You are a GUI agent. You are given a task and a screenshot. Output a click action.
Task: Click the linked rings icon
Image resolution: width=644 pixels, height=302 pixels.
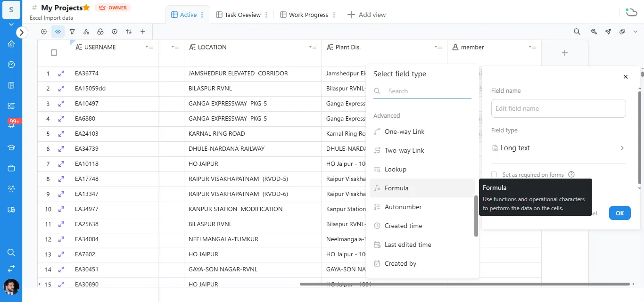tap(622, 32)
